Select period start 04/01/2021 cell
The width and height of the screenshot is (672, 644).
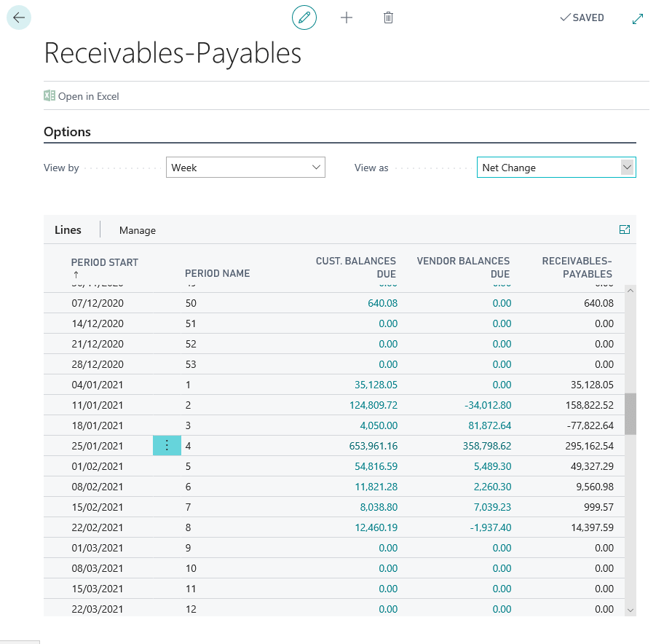coord(98,385)
